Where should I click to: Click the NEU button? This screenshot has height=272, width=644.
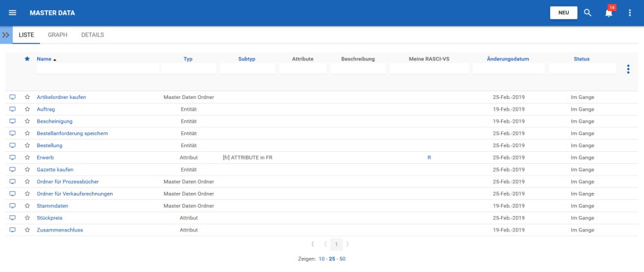563,13
